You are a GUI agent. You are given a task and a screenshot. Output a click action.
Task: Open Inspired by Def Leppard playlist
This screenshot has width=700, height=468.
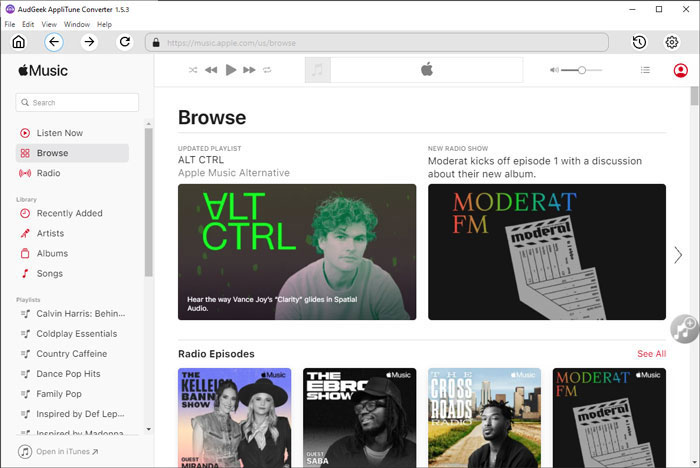click(x=74, y=414)
